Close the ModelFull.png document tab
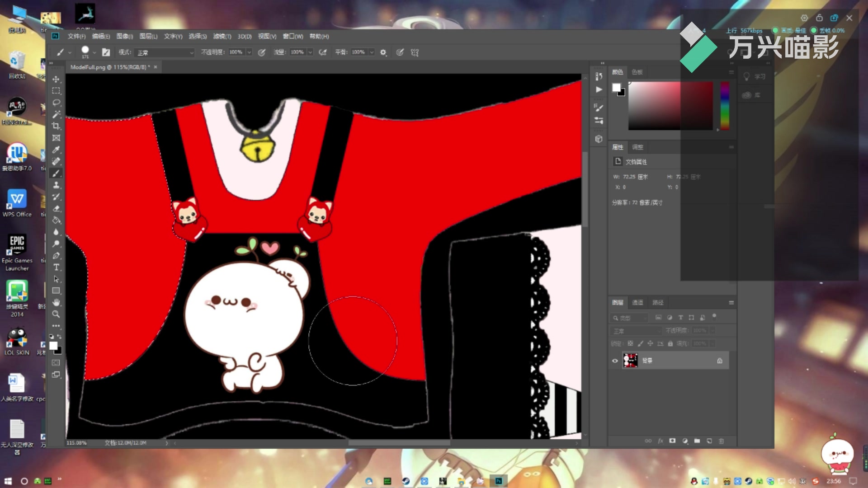Screen dimensions: 868x488 (155, 67)
